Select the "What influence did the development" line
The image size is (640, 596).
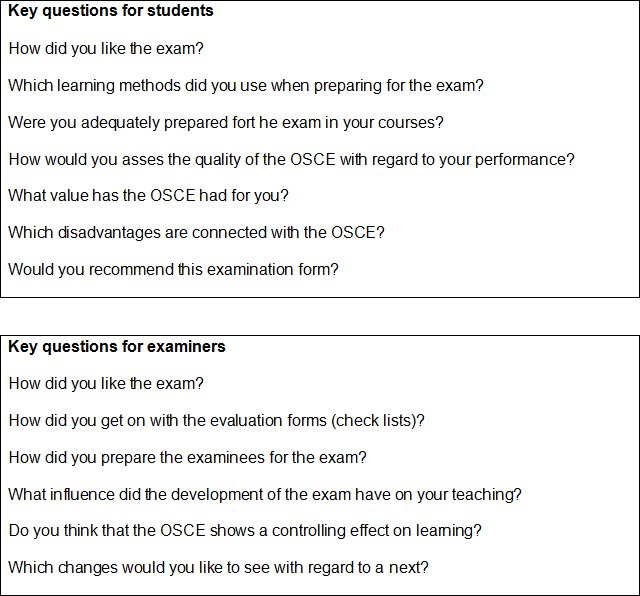pyautogui.click(x=264, y=494)
